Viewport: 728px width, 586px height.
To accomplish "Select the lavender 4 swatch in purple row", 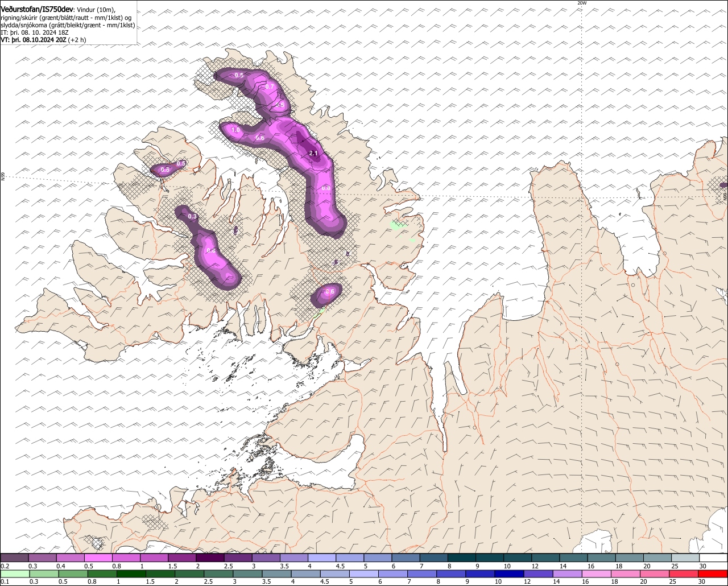I will pos(322,558).
